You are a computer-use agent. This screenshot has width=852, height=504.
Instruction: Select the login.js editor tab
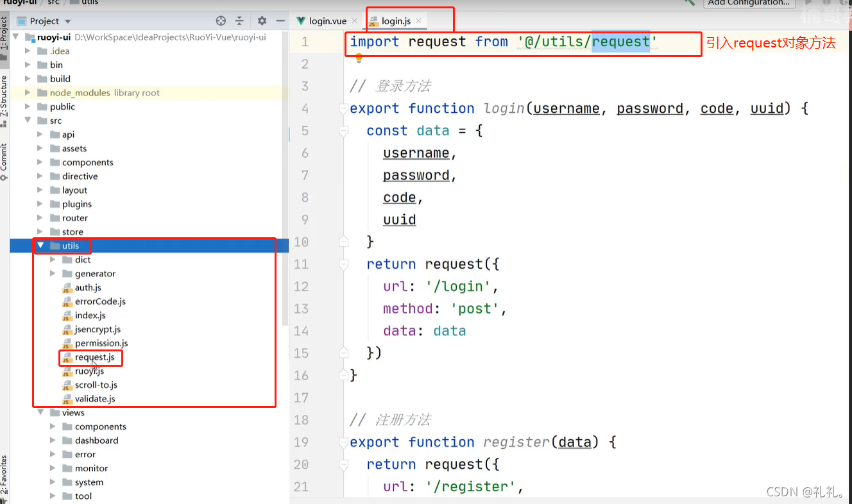pyautogui.click(x=396, y=21)
